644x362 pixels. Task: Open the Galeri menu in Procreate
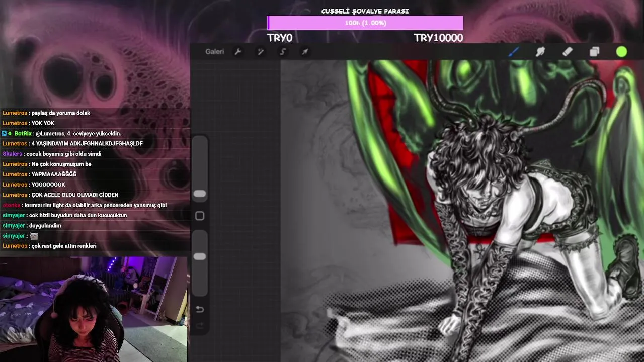click(x=215, y=52)
